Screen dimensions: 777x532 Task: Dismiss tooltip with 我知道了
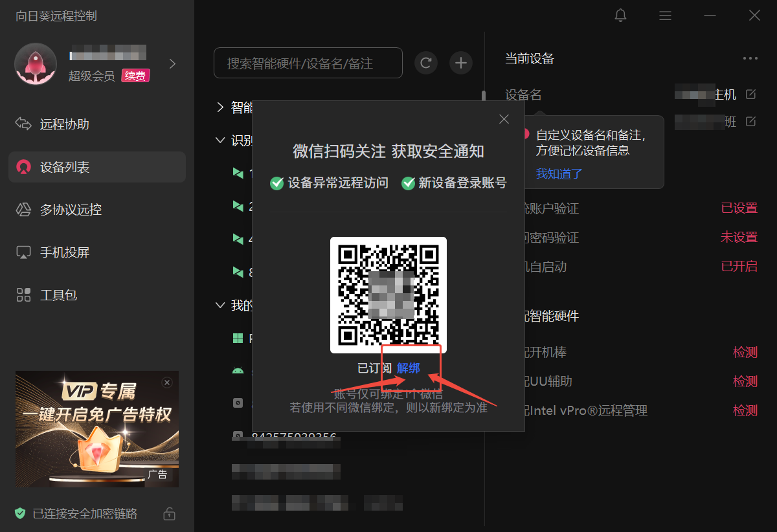(559, 173)
